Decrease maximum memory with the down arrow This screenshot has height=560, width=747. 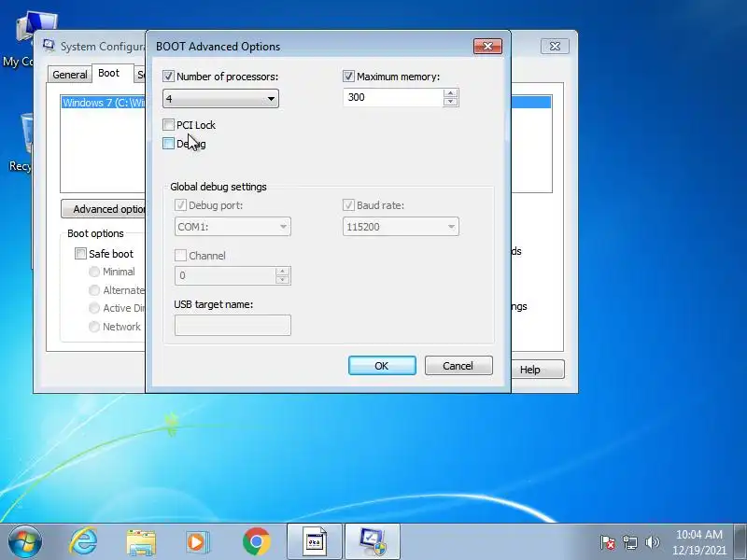tap(450, 102)
